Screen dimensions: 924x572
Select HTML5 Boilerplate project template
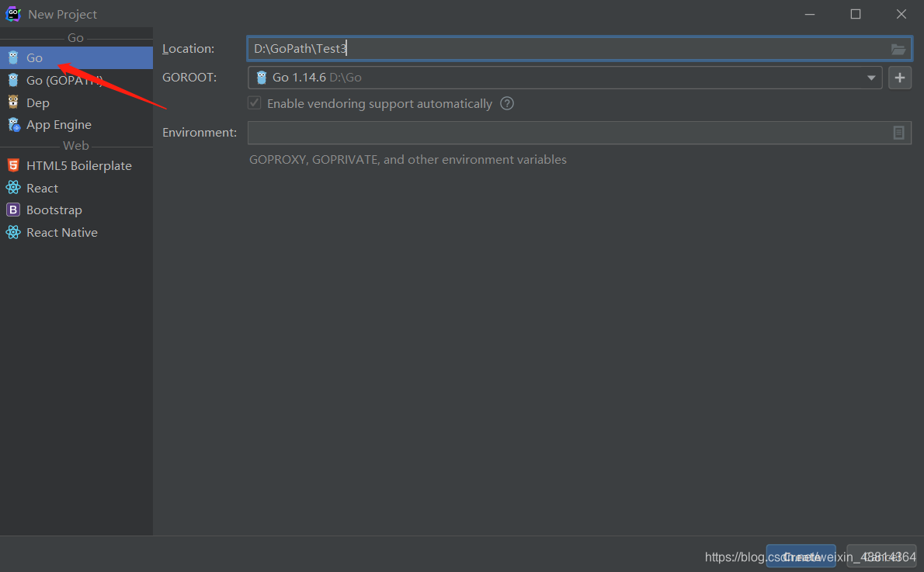click(x=77, y=165)
